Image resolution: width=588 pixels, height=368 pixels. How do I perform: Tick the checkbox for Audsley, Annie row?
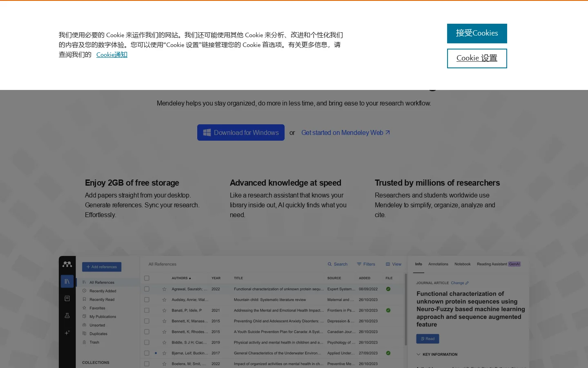147,300
